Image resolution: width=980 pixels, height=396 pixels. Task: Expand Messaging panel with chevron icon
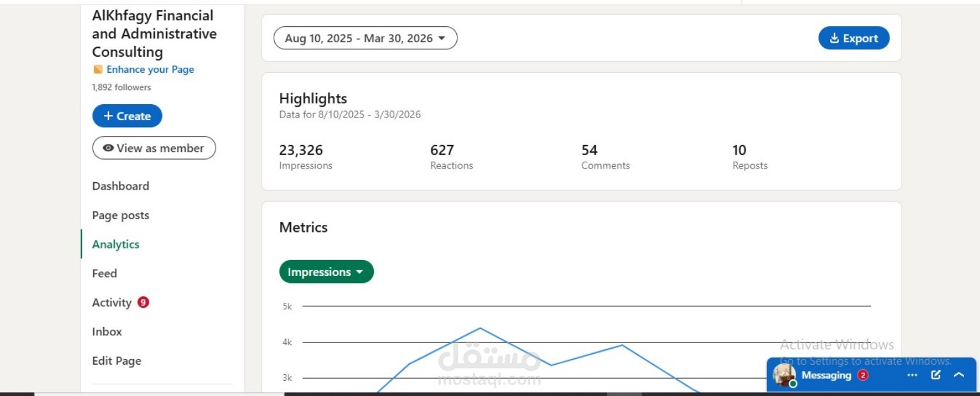[x=958, y=375]
